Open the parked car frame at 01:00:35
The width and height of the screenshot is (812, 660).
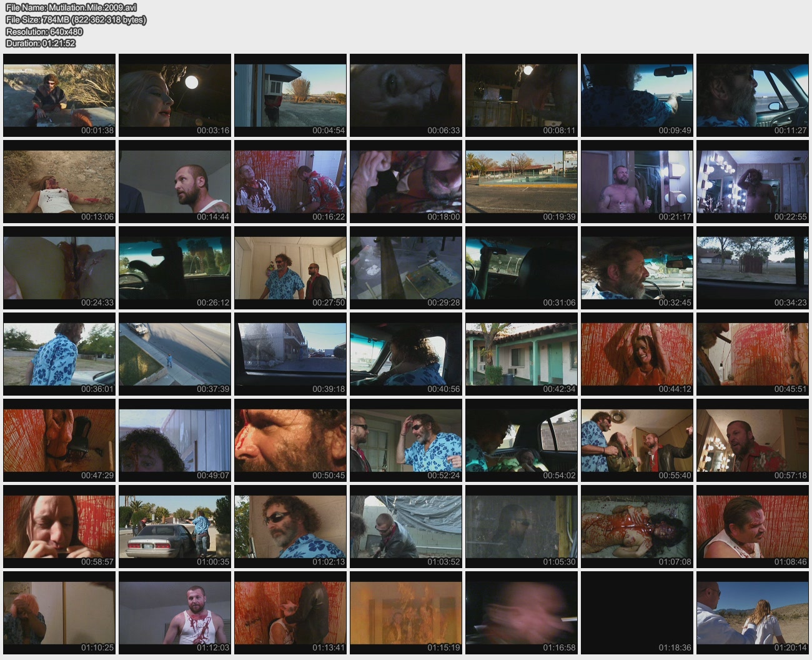click(175, 527)
